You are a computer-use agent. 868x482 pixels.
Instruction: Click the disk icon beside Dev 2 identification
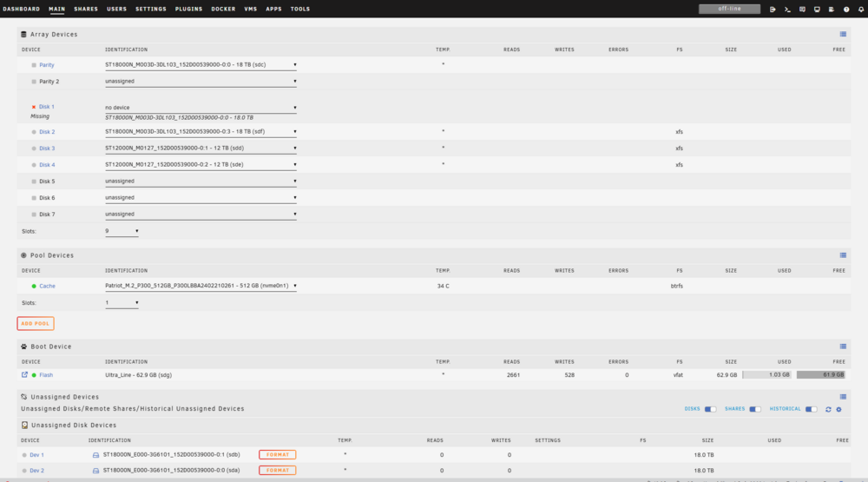tap(95, 471)
